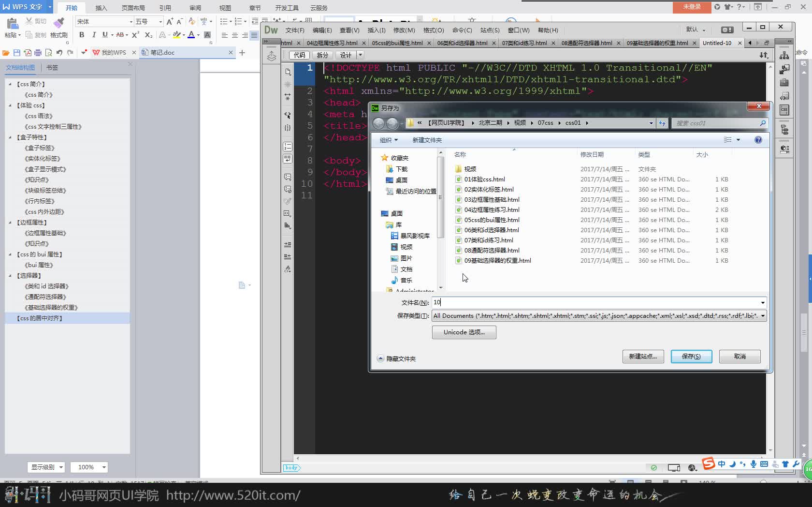Click the WPS save floppy icon
812x507 pixels.
(16, 52)
